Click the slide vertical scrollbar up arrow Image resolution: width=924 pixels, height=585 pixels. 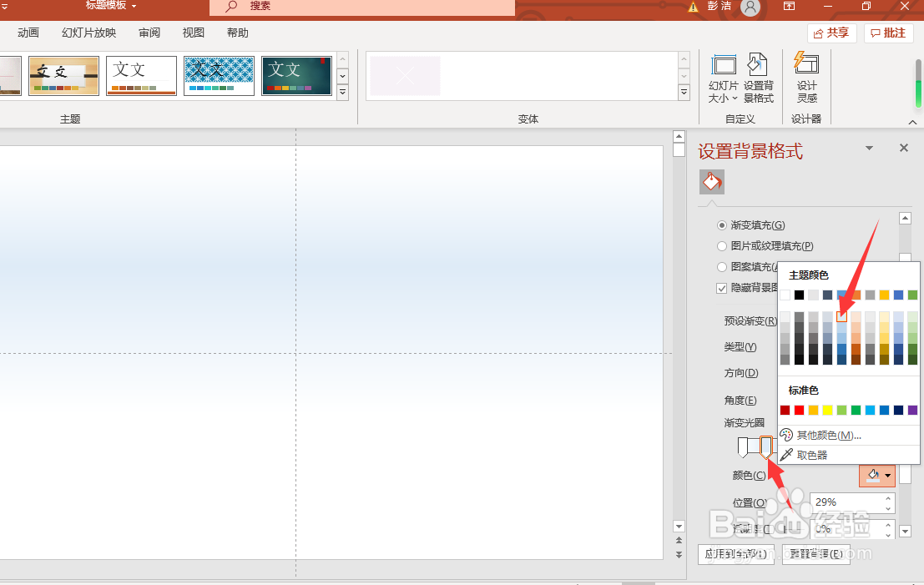(x=679, y=137)
